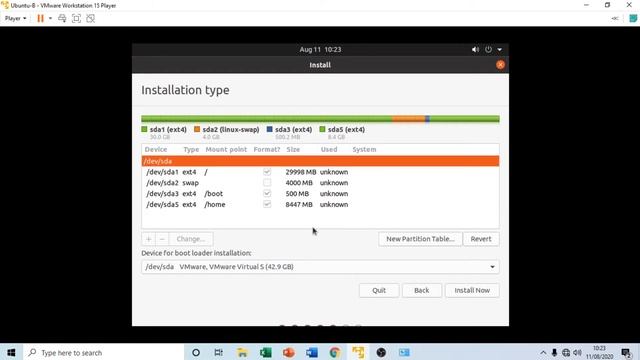Image resolution: width=640 pixels, height=360 pixels.
Task: Pause the virtual machine in VMware toolbar
Action: [40, 18]
